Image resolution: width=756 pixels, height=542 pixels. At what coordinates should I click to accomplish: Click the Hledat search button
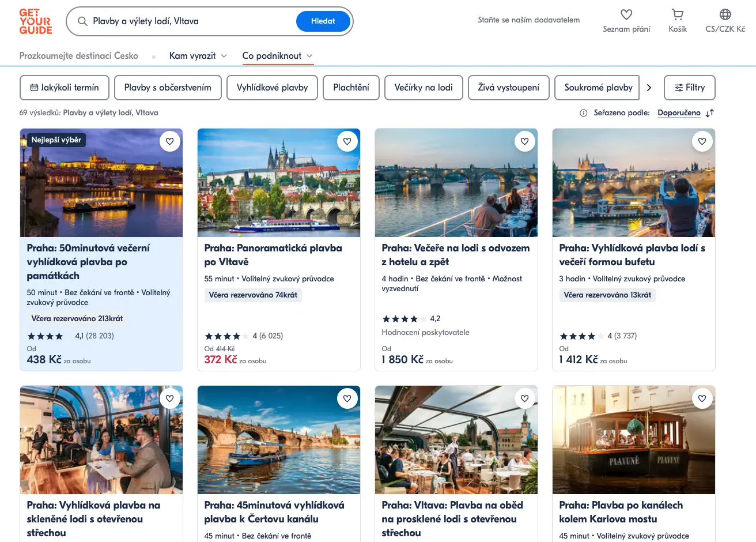click(x=323, y=21)
